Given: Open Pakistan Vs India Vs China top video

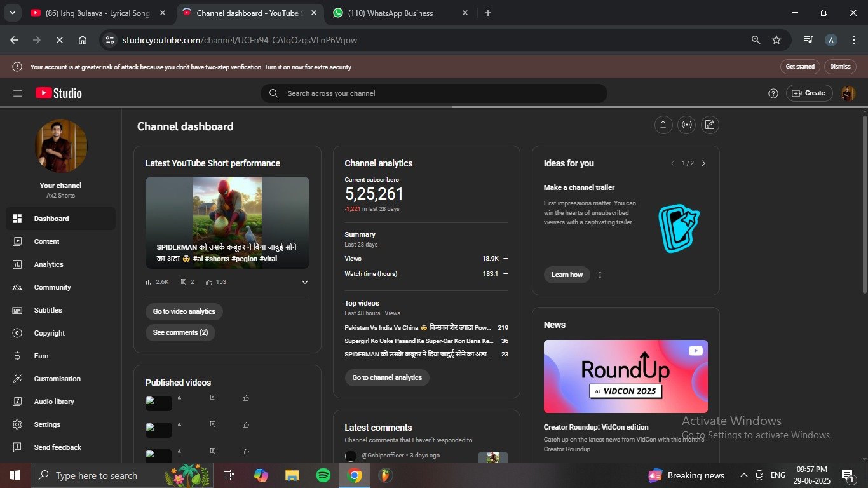Looking at the screenshot, I should [x=418, y=328].
